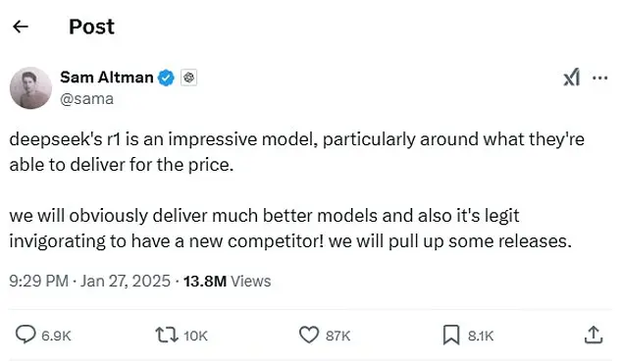
Task: Like the post with heart icon
Action: coord(309,335)
